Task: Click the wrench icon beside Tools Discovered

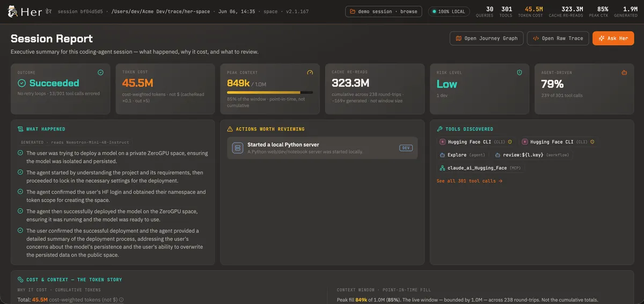Action: (x=440, y=129)
